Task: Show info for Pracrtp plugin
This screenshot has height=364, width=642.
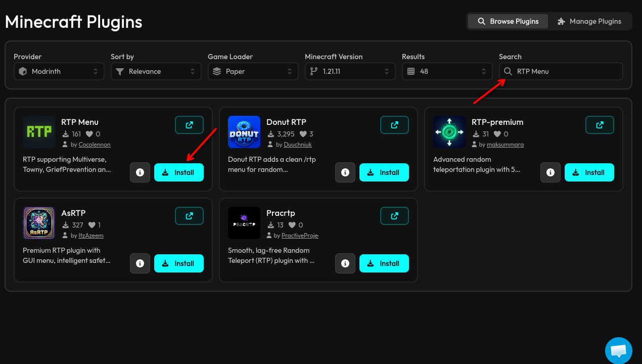Action: 345,263
